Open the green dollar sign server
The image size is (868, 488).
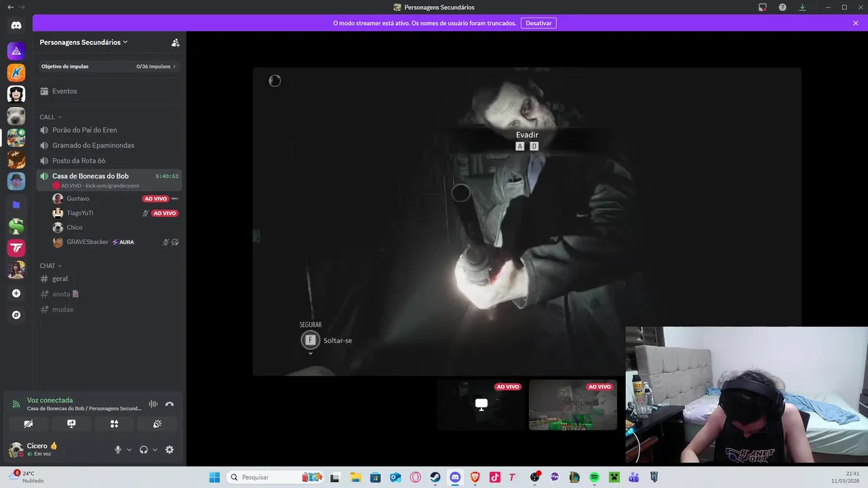coord(16,226)
